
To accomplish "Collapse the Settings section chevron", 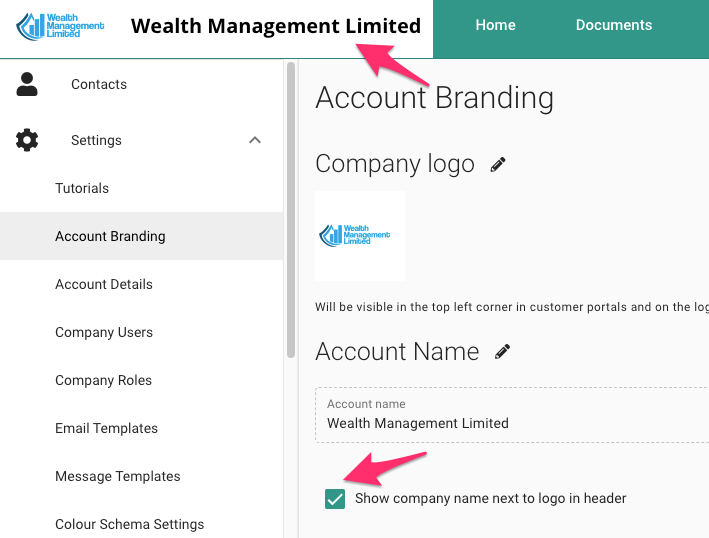I will (255, 140).
